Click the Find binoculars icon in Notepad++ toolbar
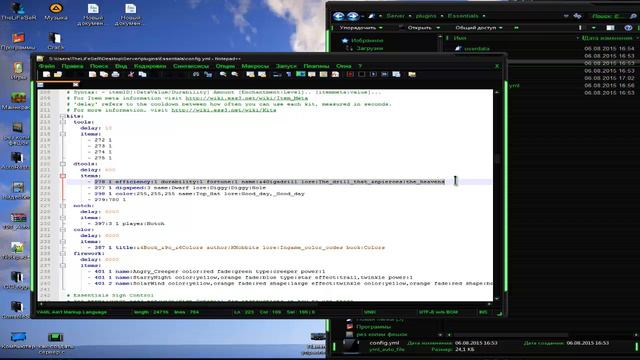Image resolution: width=640 pixels, height=360 pixels. 196,74
